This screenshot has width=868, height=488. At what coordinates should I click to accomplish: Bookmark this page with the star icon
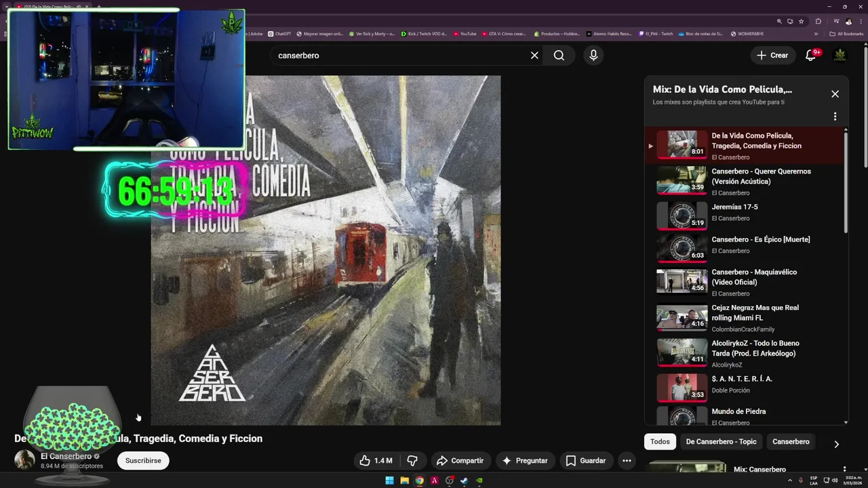click(x=801, y=22)
